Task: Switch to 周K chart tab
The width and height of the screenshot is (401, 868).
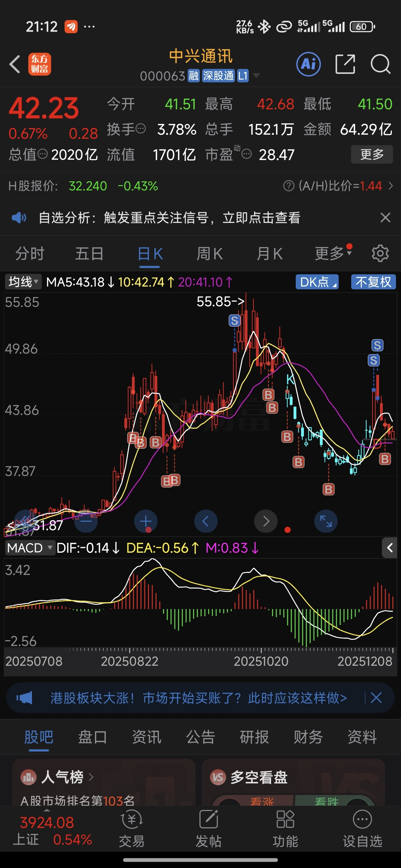Action: 210,253
